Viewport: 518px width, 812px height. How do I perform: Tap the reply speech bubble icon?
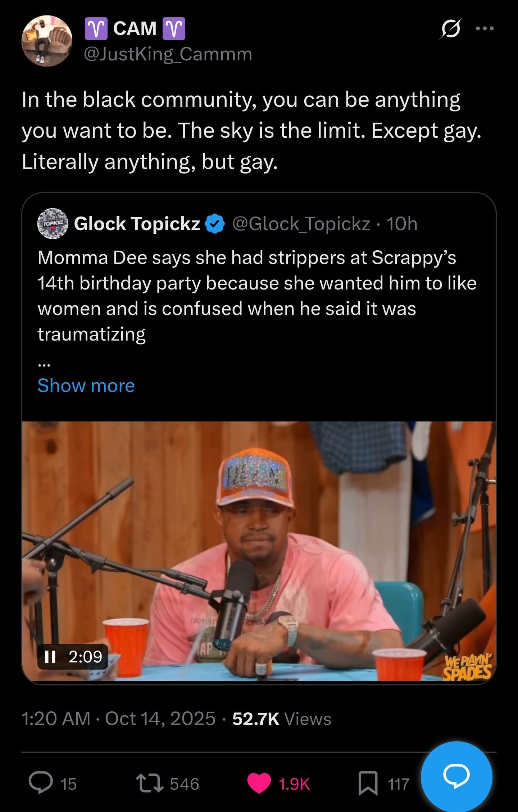coord(41,784)
